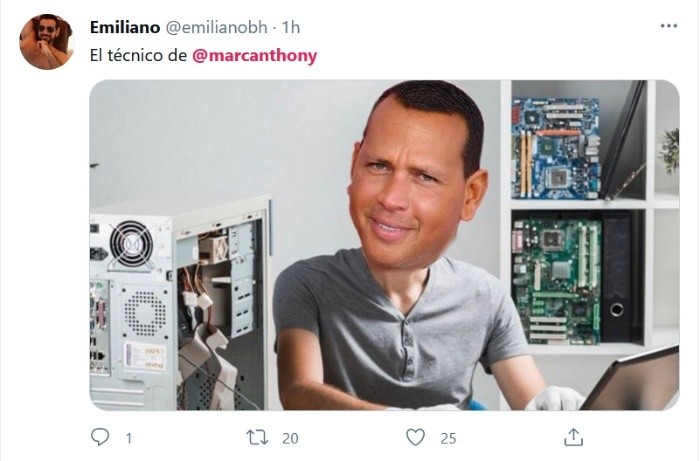Click the display name Emiliano
Screen dimensions: 700x461
point(125,27)
